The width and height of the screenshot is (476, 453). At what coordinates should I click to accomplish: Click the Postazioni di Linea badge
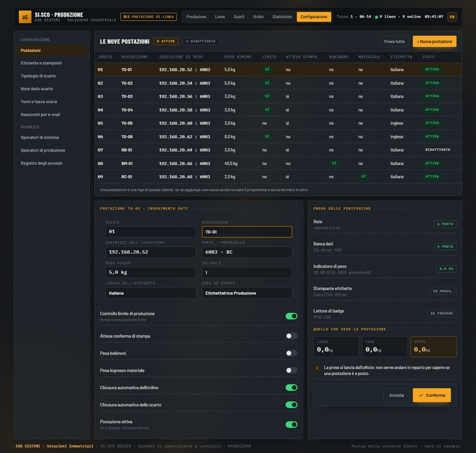pos(148,17)
